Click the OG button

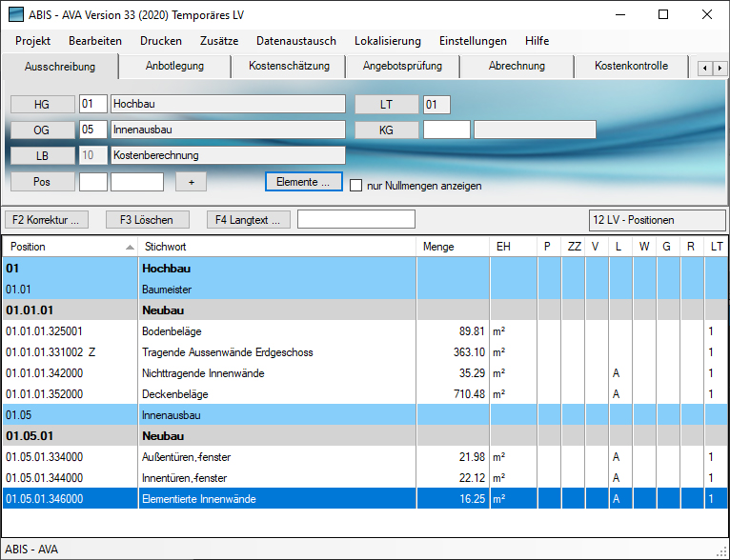click(x=42, y=130)
